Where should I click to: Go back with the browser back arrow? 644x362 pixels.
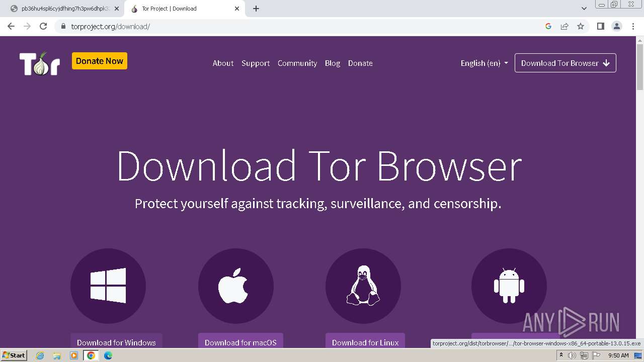tap(11, 26)
